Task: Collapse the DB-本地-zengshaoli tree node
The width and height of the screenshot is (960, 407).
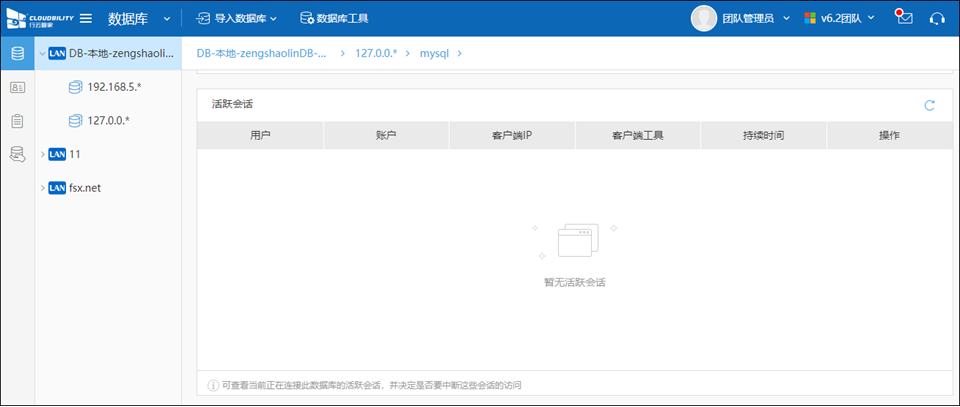Action: [x=41, y=53]
